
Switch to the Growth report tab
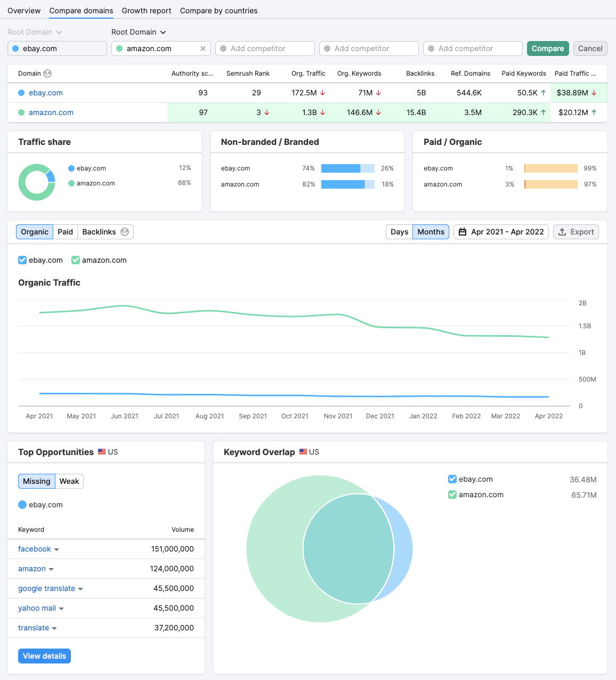(146, 11)
